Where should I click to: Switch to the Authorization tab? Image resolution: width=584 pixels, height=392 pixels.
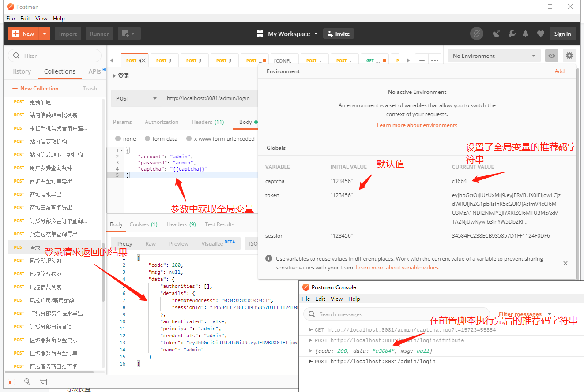coord(162,122)
